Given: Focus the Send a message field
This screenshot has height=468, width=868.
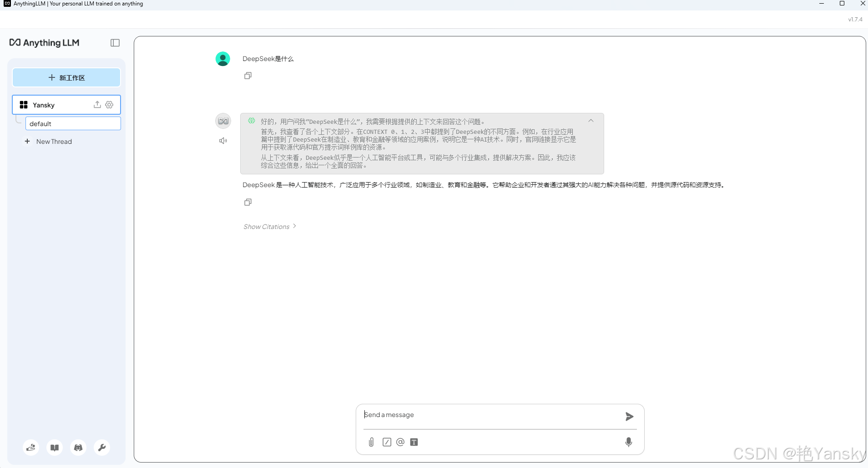Looking at the screenshot, I should (x=491, y=415).
